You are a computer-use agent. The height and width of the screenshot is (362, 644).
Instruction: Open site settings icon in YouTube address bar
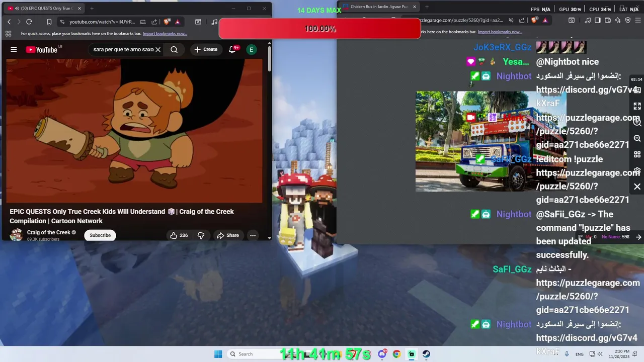(x=62, y=22)
